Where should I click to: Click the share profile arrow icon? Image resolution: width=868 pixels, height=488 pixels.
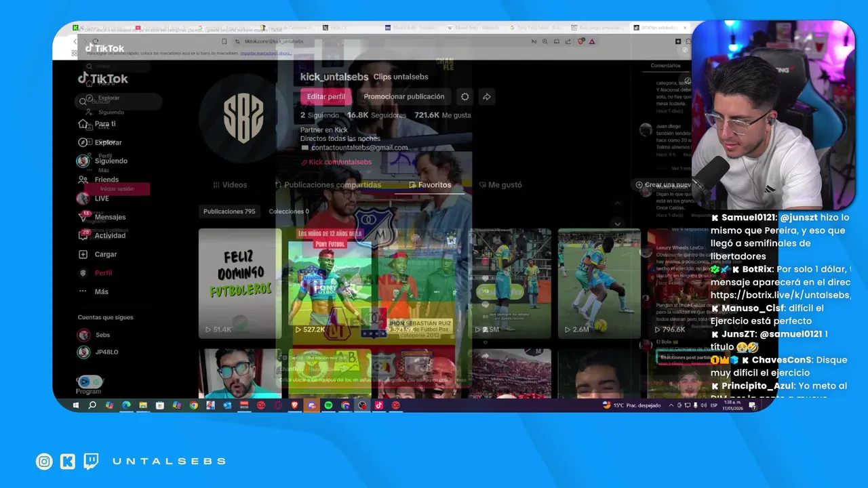pos(487,97)
